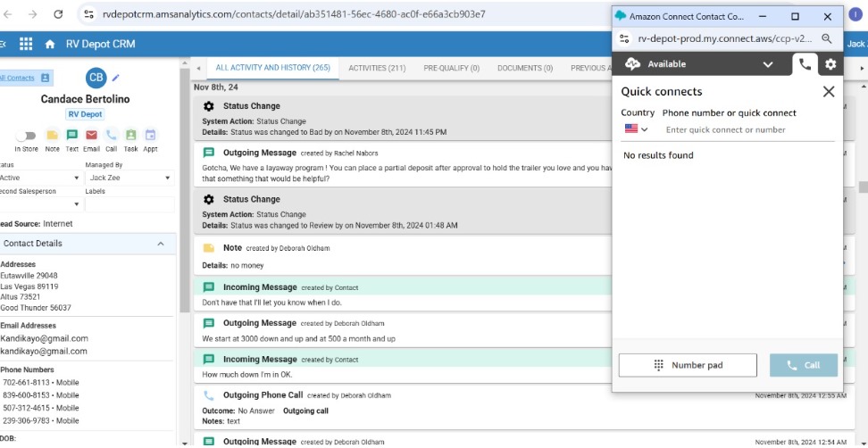Image resolution: width=868 pixels, height=448 pixels.
Task: Open the Text message action icon
Action: (x=72, y=136)
